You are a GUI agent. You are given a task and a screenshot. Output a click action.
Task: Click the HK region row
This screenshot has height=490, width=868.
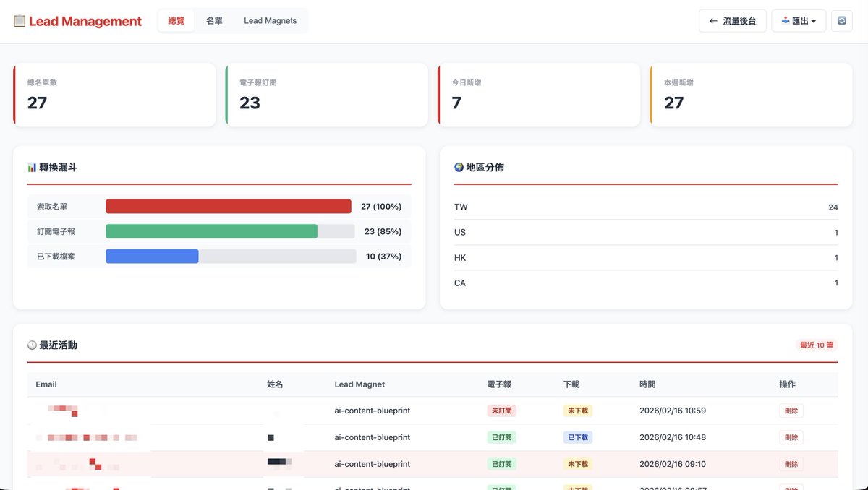click(646, 257)
